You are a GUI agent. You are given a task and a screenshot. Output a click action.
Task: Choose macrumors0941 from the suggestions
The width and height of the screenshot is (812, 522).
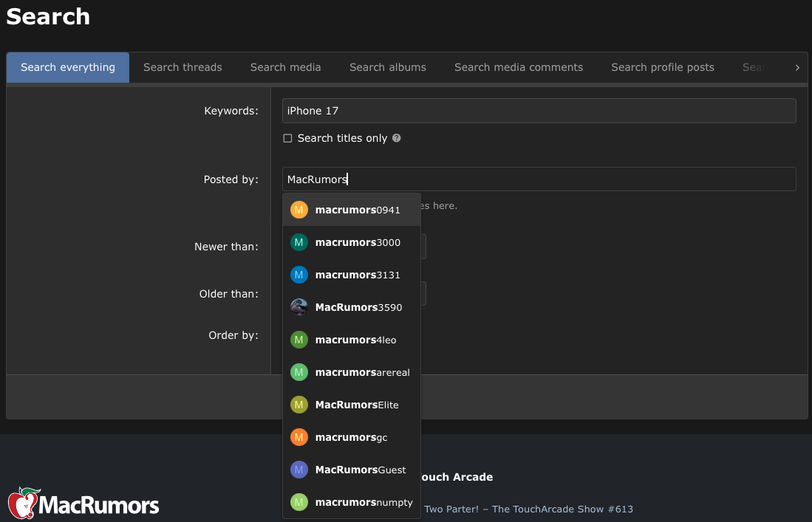352,210
